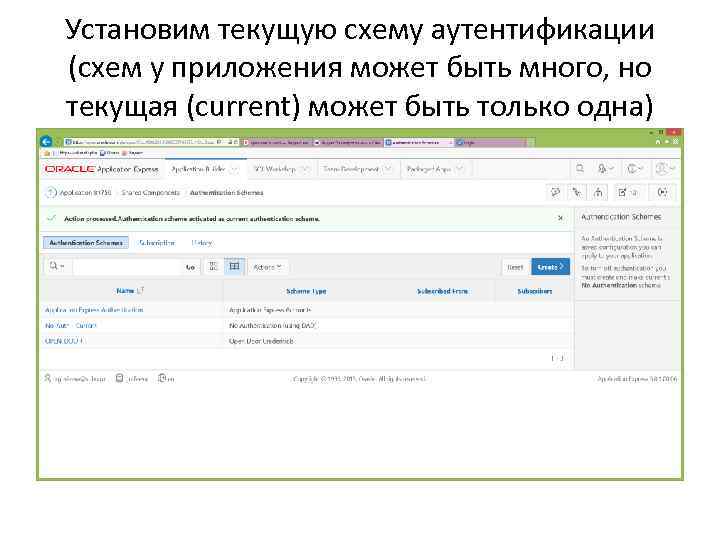Dismiss the success message with the X
The width and height of the screenshot is (720, 540).
560,218
